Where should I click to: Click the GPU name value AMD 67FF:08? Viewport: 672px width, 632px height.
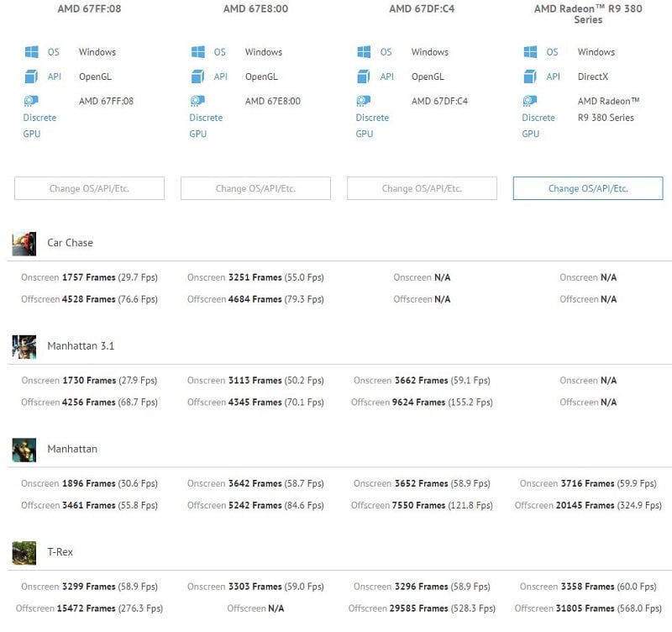tap(106, 101)
